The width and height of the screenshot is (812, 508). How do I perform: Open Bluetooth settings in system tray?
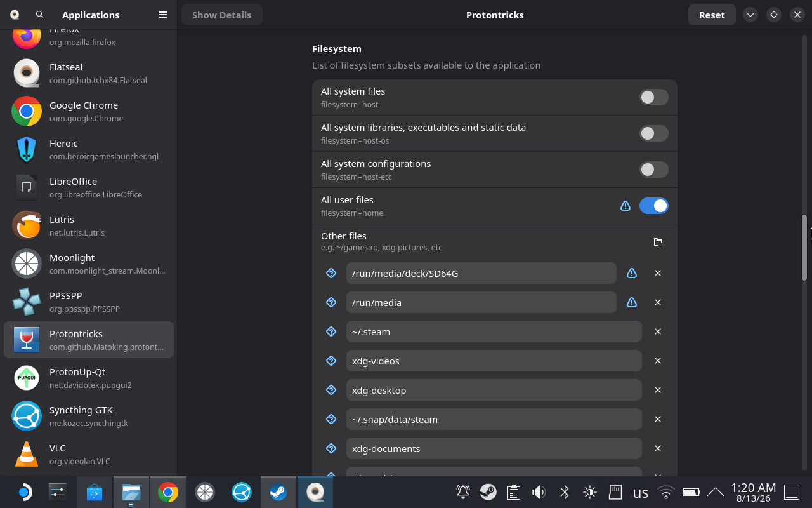[x=565, y=492]
